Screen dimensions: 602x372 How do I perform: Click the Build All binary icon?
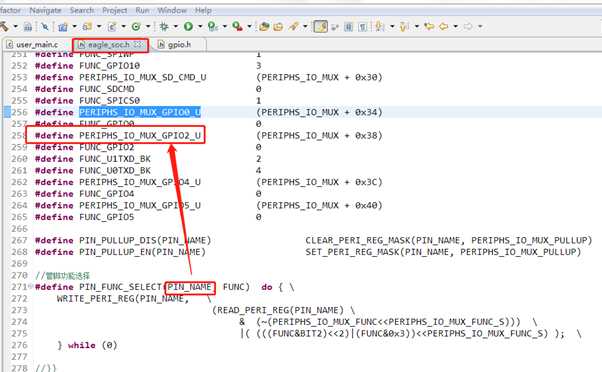click(28, 26)
